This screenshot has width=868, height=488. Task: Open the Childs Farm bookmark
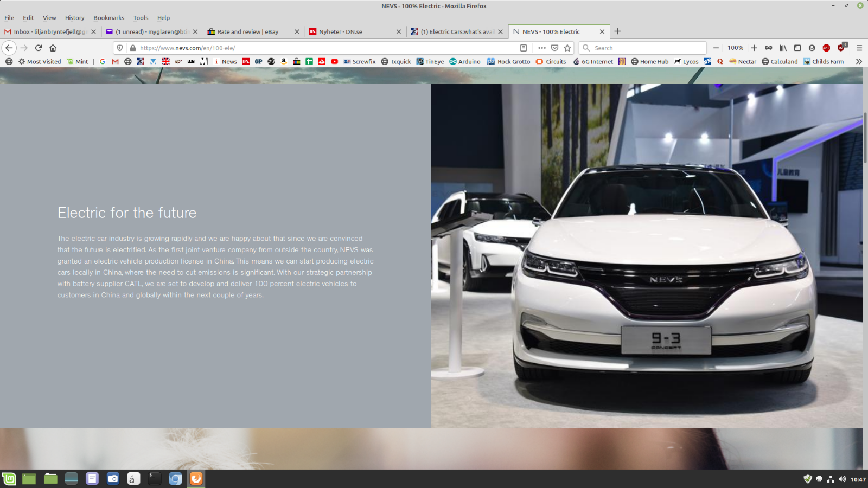[x=824, y=61]
